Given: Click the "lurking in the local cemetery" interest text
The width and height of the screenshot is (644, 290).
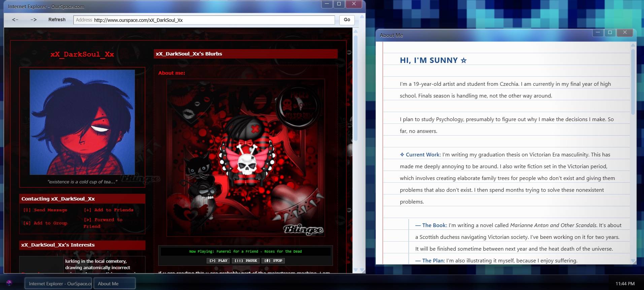Looking at the screenshot, I should click(x=96, y=261).
